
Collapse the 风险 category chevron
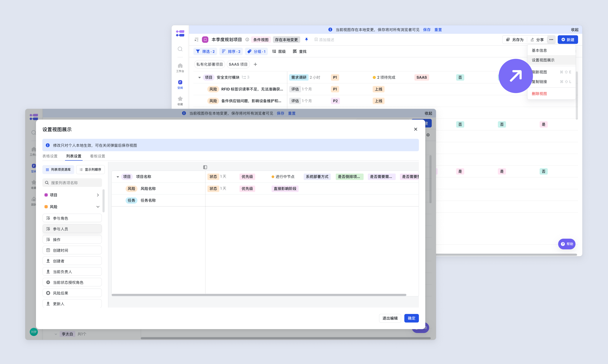point(98,207)
